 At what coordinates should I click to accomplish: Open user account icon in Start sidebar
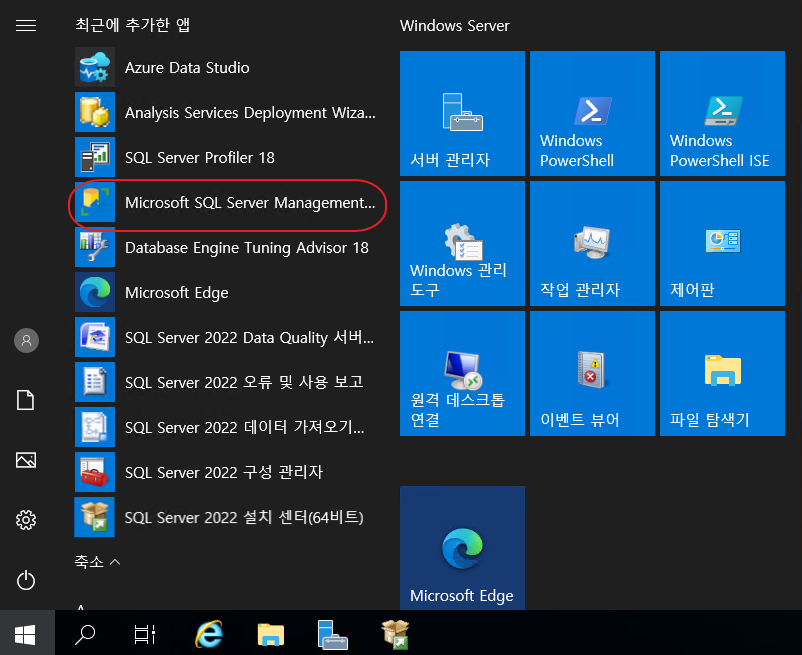[27, 341]
